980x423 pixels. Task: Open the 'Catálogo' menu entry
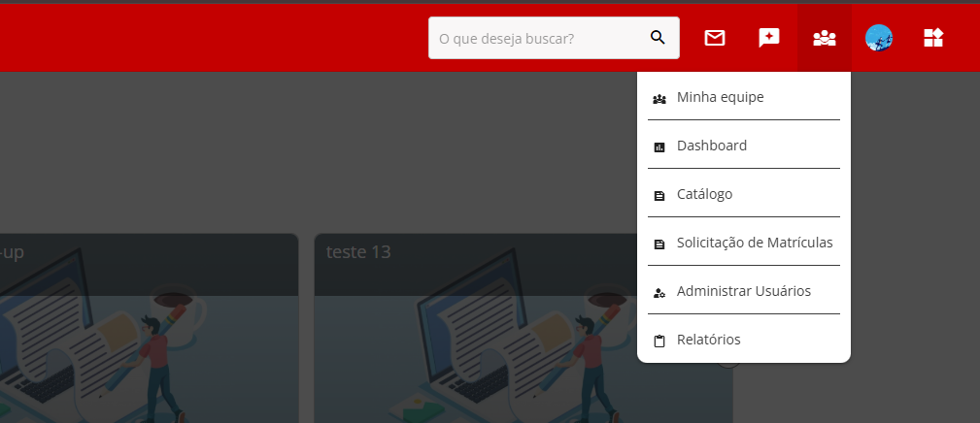704,194
